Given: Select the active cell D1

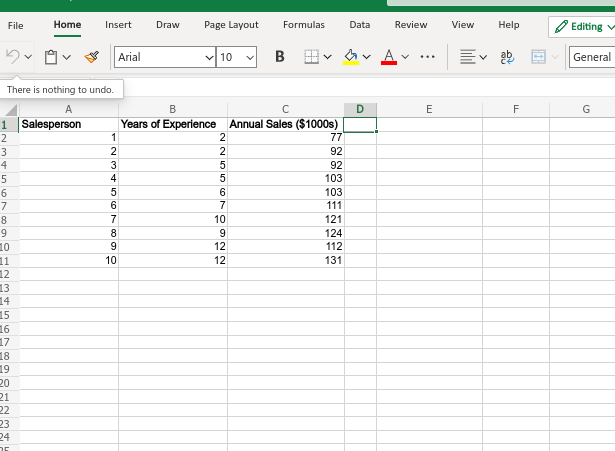Looking at the screenshot, I should tap(360, 125).
